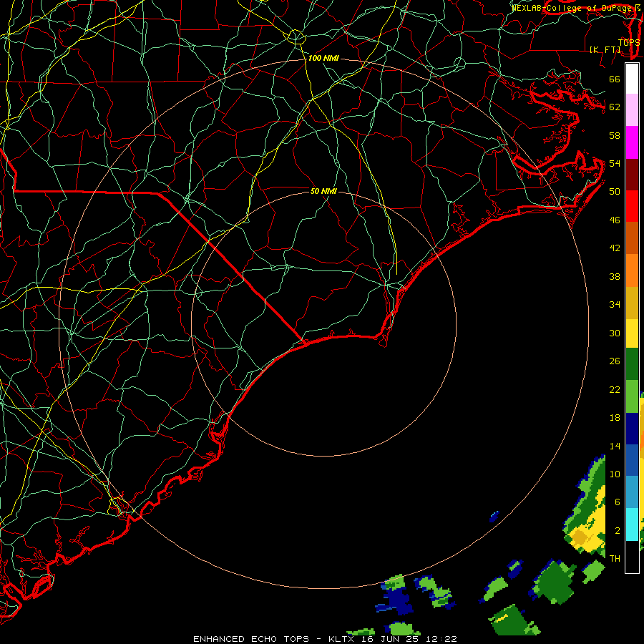Click the white swatch in the tops legend
Image resolution: width=644 pixels, height=644 pixels.
[632, 79]
